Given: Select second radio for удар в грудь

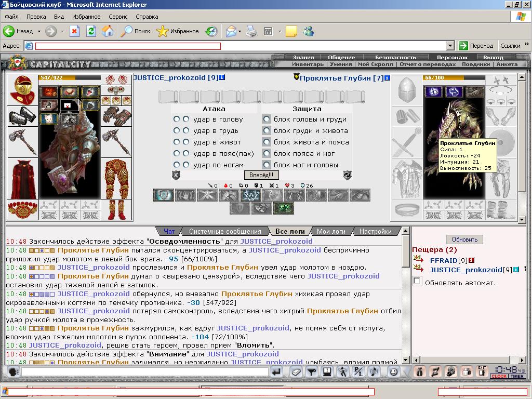Looking at the screenshot, I should (186, 130).
